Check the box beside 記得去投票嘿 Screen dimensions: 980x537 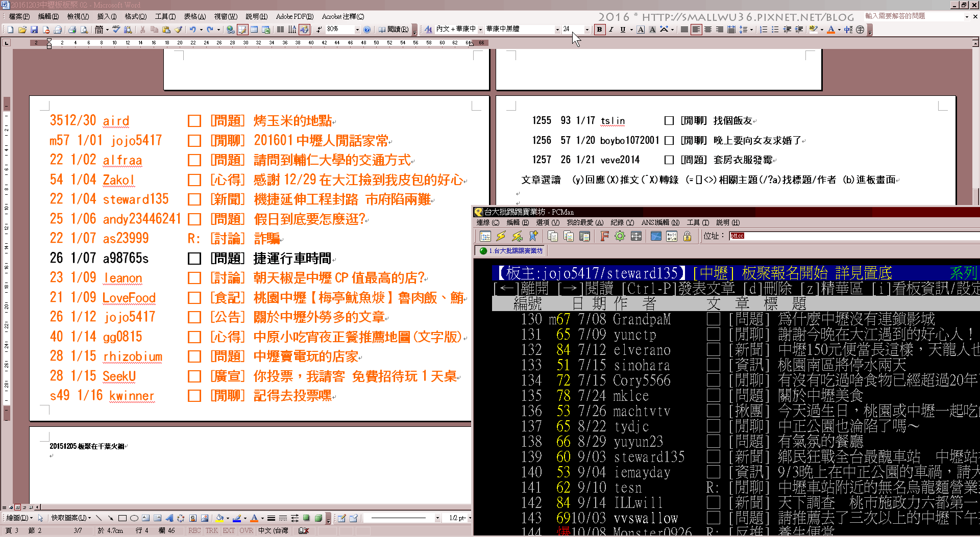tap(194, 396)
